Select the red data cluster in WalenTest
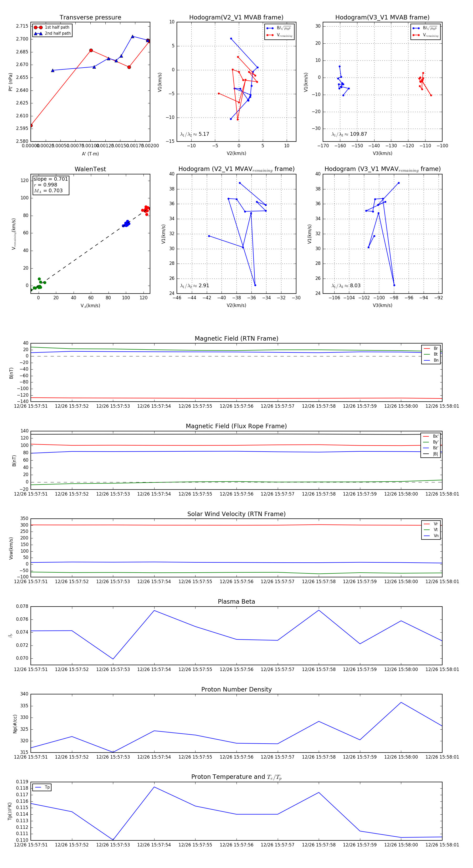Screen dimensions: 473x868 pos(146,210)
